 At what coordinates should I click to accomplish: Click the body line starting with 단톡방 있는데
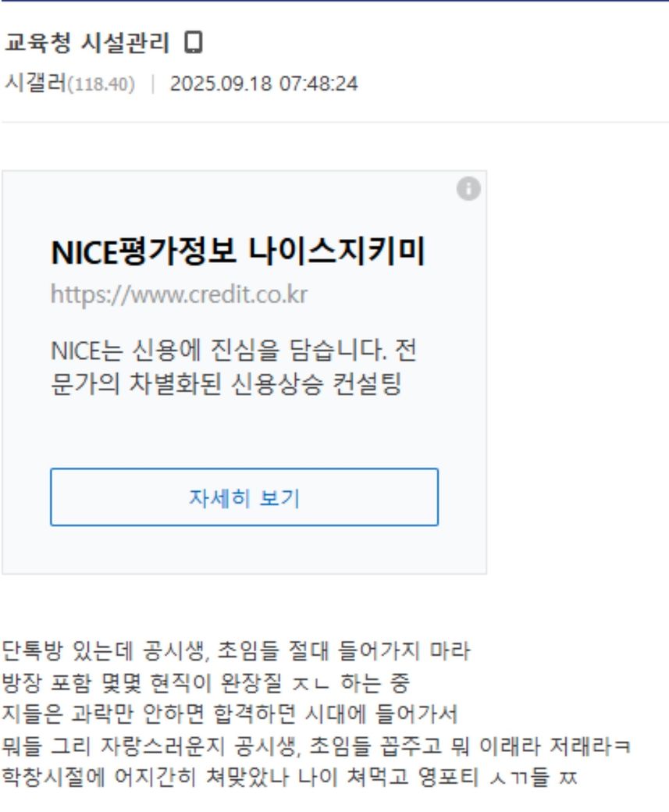[236, 650]
